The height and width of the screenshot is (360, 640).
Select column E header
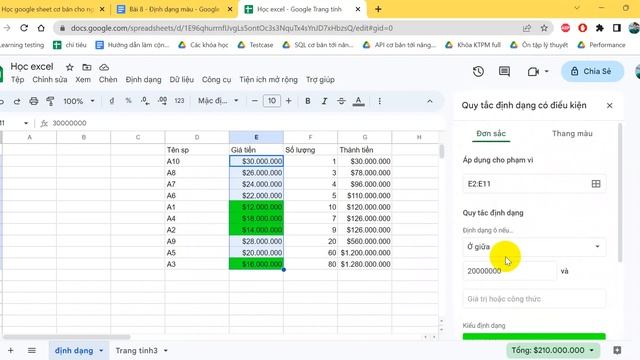[x=256, y=138]
